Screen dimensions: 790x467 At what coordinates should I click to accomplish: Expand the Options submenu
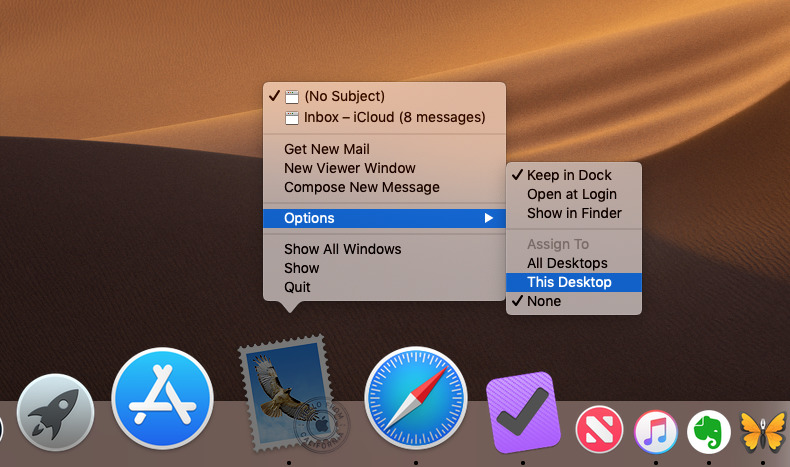click(384, 218)
